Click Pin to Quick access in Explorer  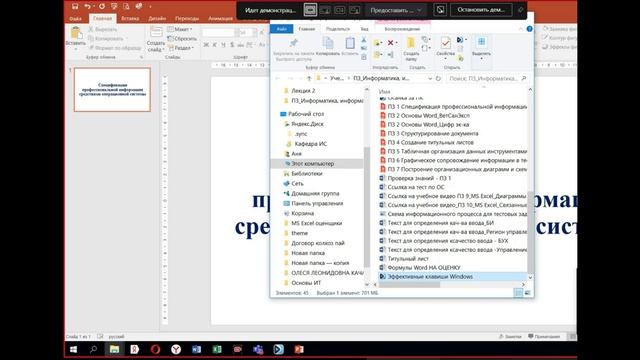tap(293, 43)
